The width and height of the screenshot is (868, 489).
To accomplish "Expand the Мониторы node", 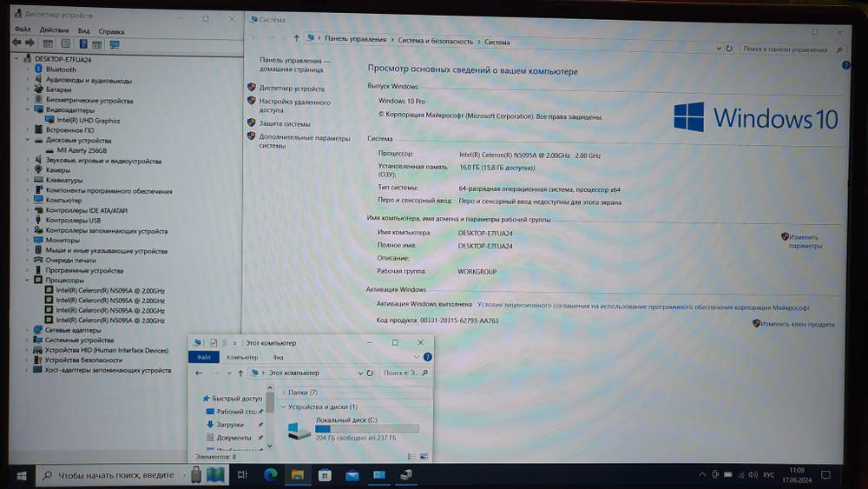I will (x=27, y=241).
